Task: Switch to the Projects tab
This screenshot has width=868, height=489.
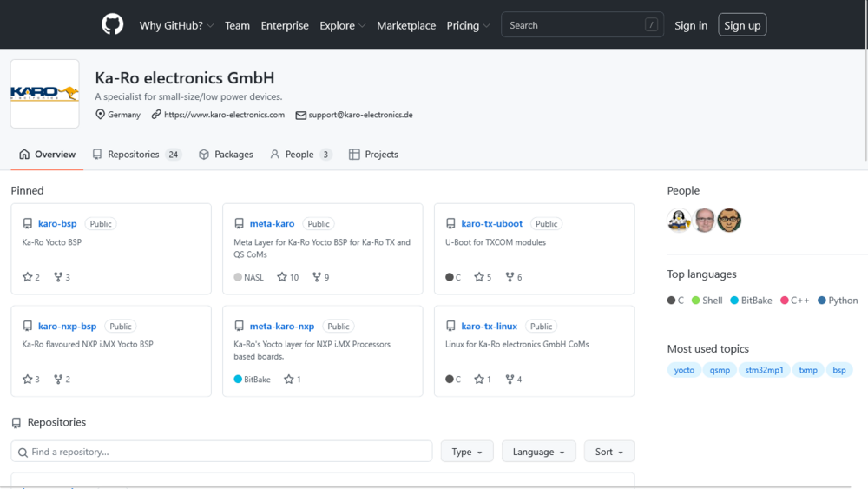Action: point(373,155)
